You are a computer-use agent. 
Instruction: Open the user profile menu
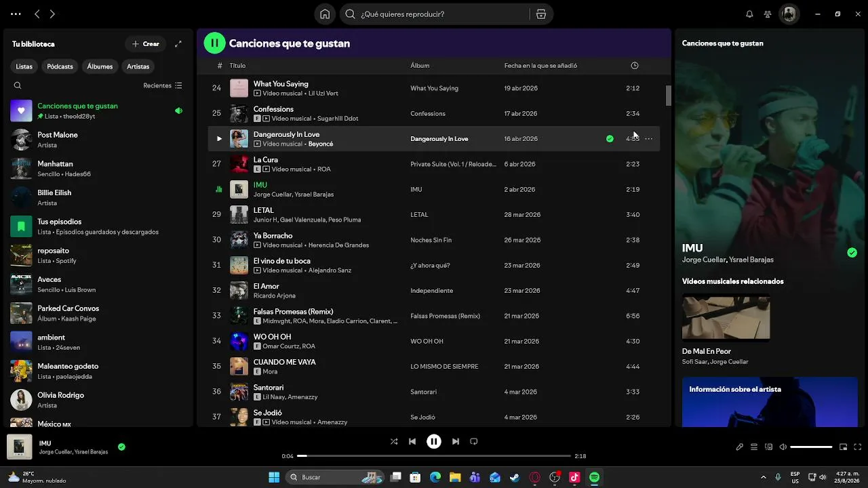click(789, 14)
